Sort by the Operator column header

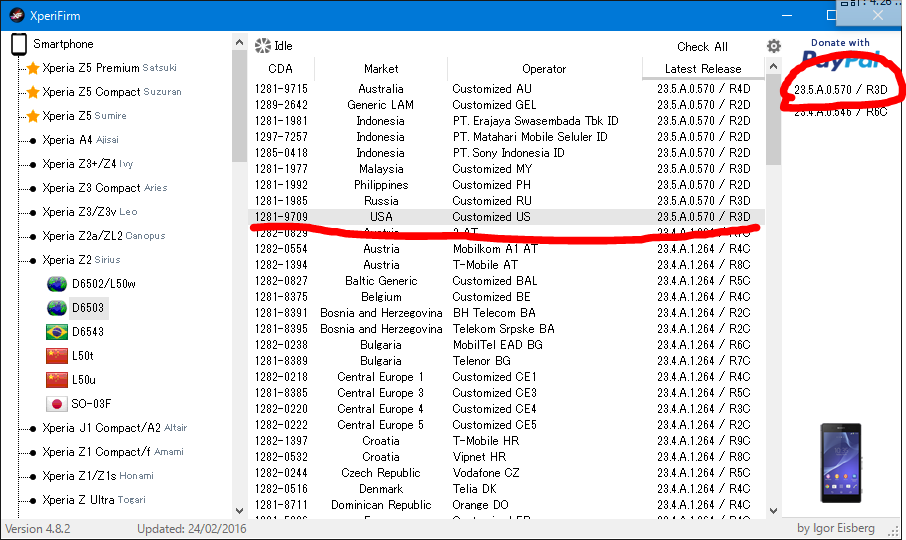click(x=544, y=69)
